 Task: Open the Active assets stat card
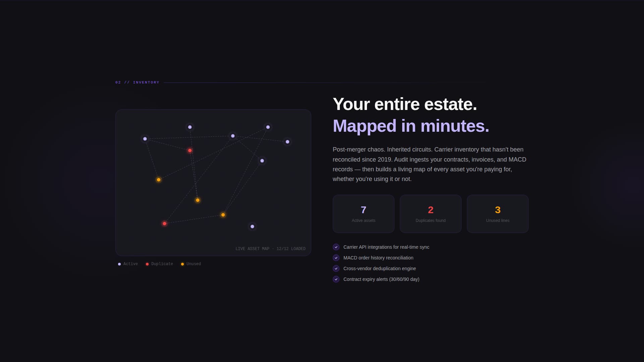(x=363, y=214)
